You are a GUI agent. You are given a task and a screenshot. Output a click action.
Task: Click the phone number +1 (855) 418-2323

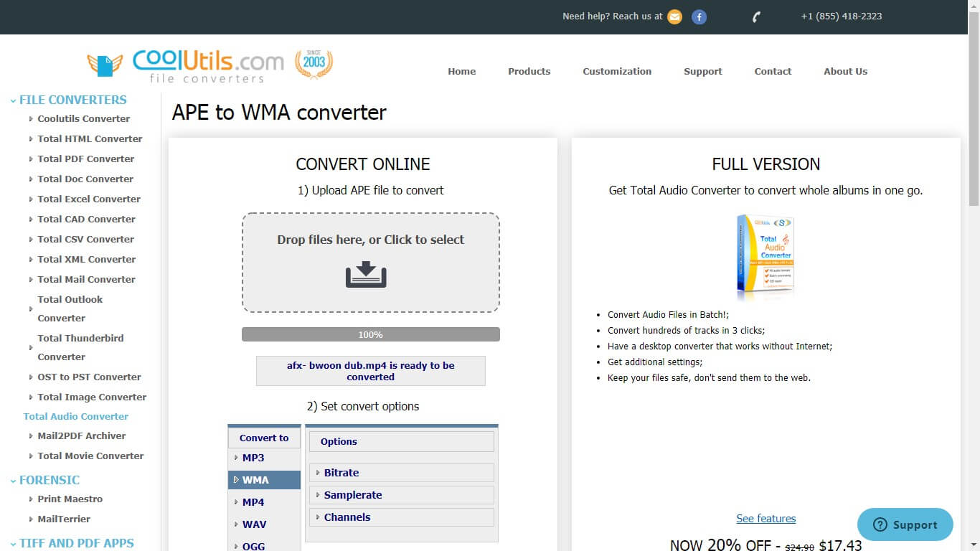tap(842, 17)
